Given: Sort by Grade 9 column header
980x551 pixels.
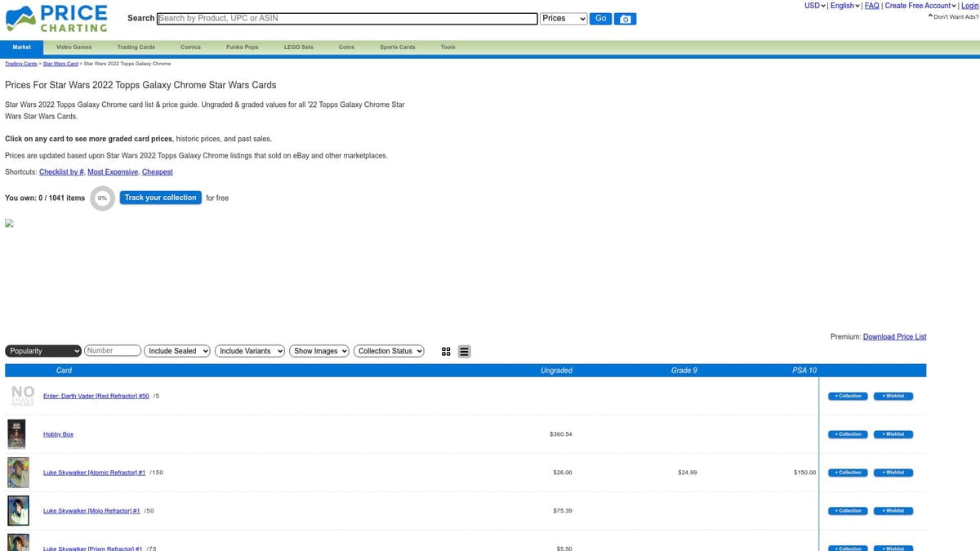Looking at the screenshot, I should pyautogui.click(x=684, y=371).
